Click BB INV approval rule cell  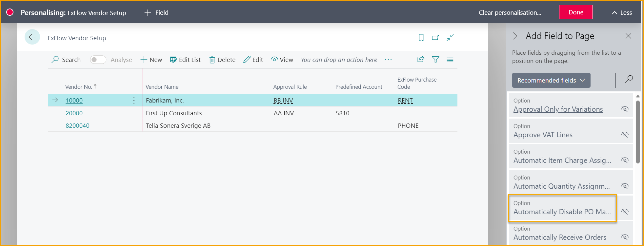coord(283,101)
